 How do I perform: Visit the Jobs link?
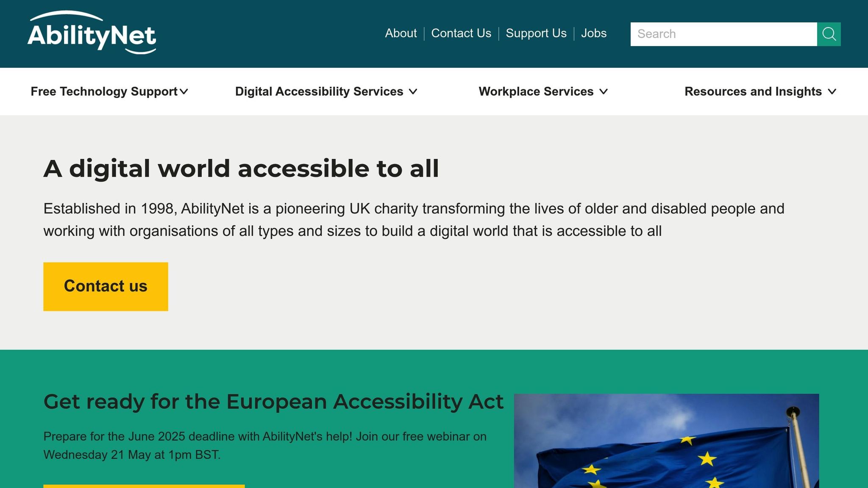point(593,33)
